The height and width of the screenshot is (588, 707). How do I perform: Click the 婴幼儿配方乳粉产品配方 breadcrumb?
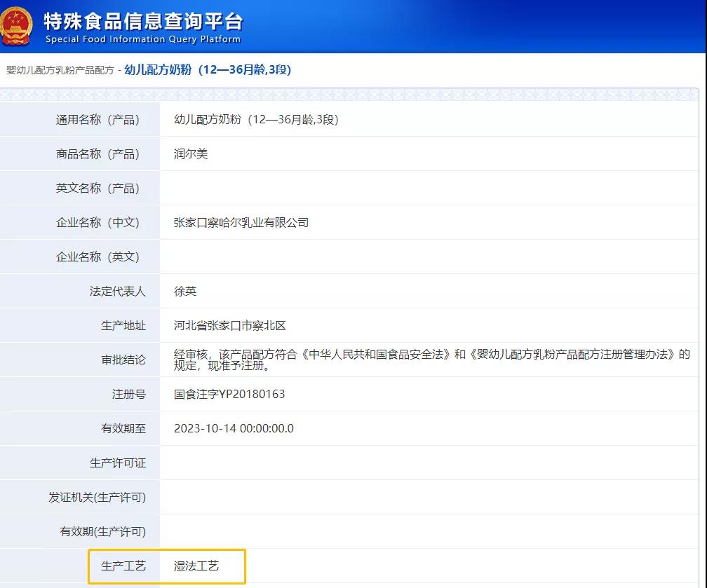pyautogui.click(x=60, y=70)
